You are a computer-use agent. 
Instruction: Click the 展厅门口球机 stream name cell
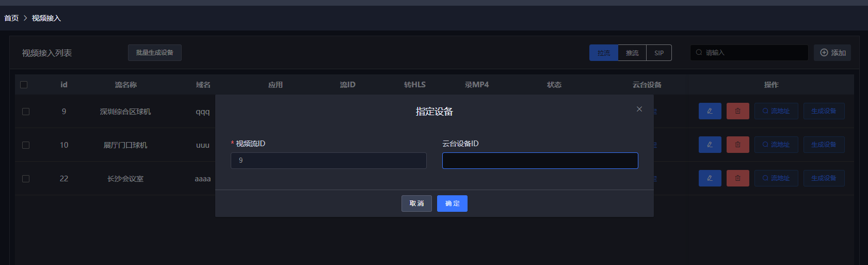tap(125, 145)
